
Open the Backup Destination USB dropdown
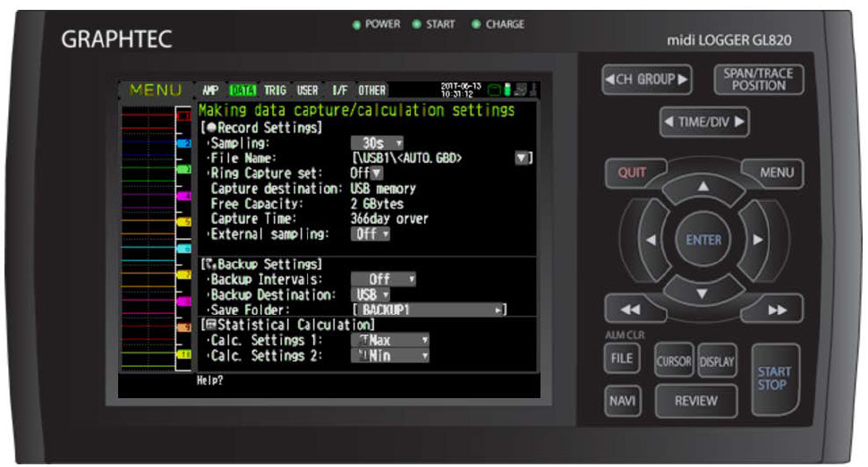click(370, 294)
